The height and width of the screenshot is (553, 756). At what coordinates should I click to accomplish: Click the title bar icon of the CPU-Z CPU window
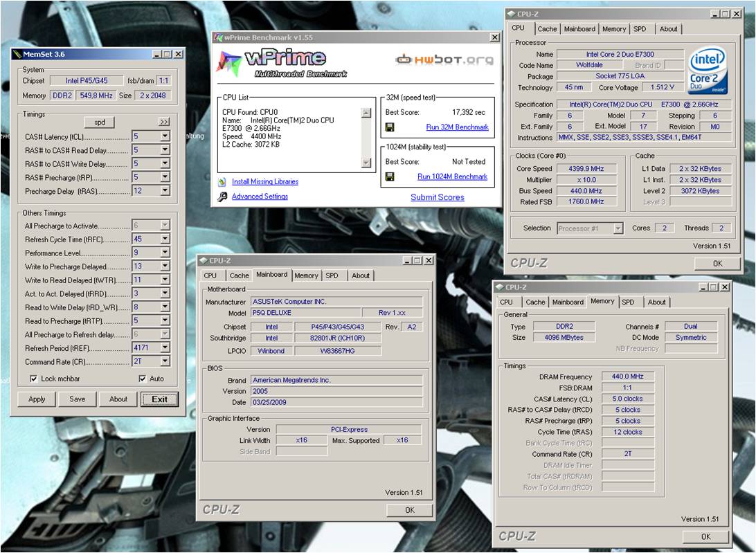(511, 14)
